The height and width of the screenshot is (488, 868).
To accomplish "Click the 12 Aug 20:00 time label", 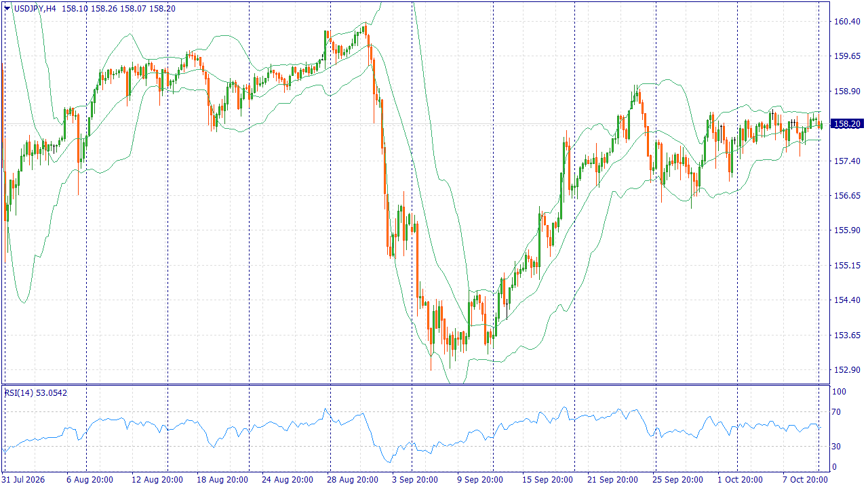I will [x=157, y=480].
